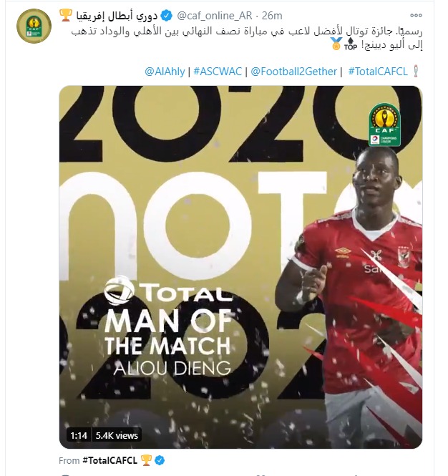Click the blue verified badge beside account name

(166, 16)
